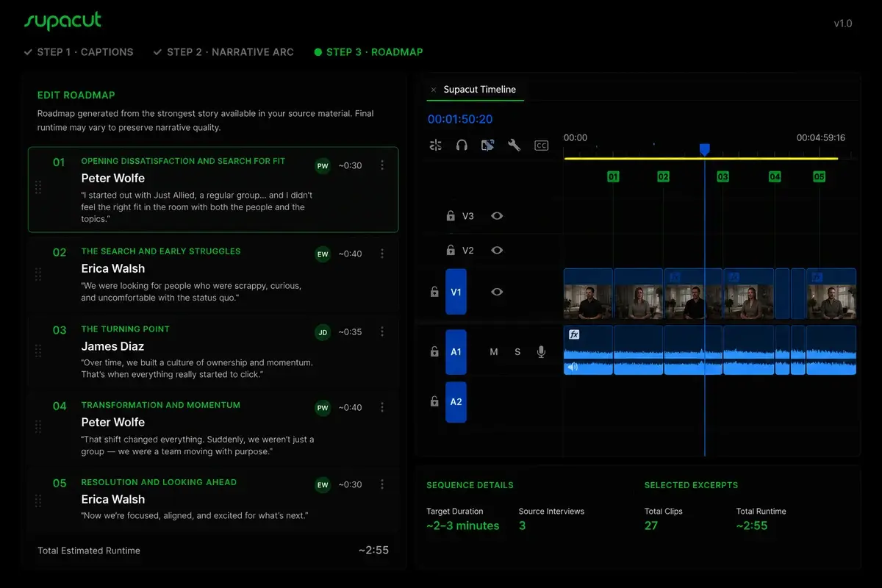Toggle V1 track visibility eye

coord(497,292)
